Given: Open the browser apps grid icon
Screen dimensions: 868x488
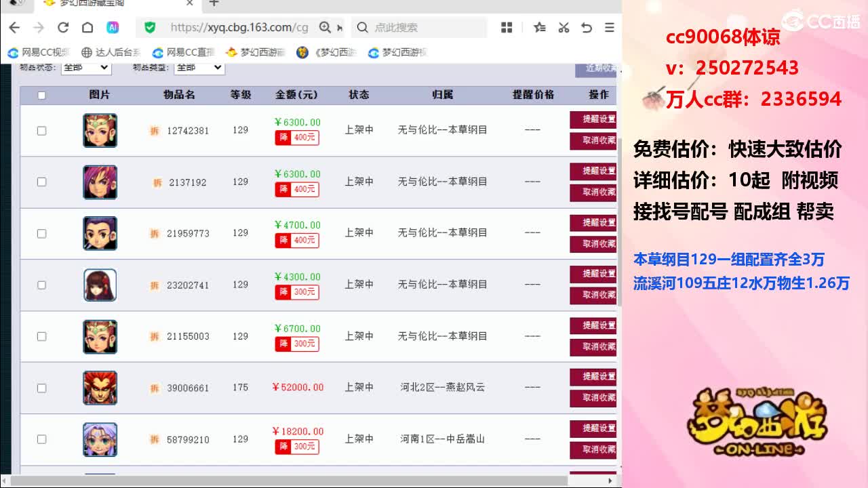Looking at the screenshot, I should [x=507, y=28].
